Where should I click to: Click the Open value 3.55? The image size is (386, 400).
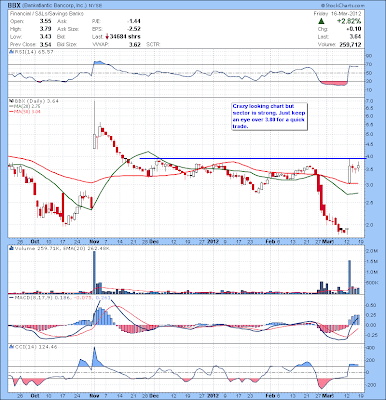click(x=45, y=21)
